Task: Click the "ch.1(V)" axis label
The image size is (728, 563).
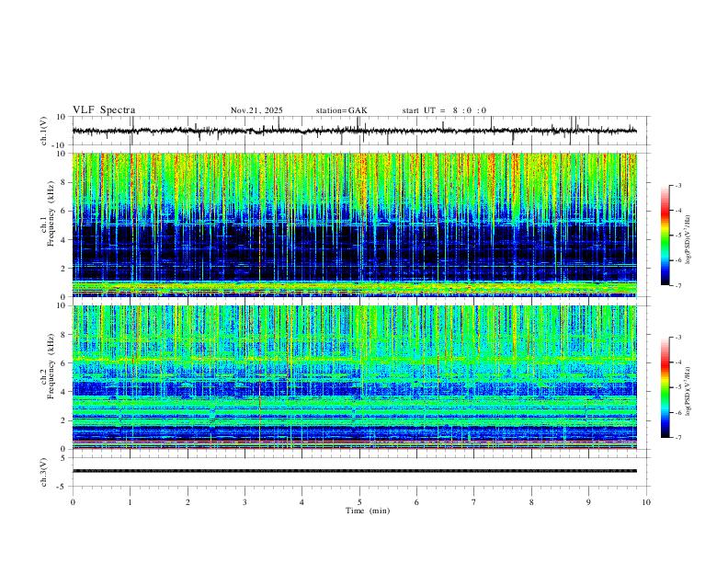Action: pos(45,131)
